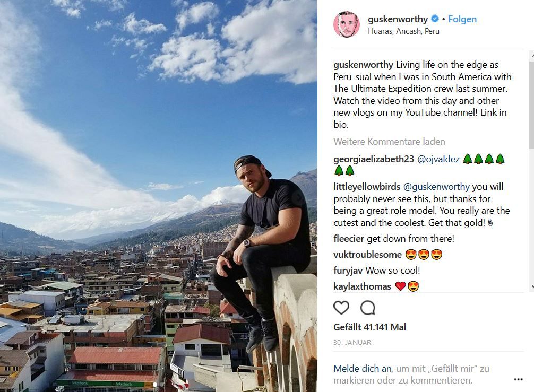The image size is (534, 392).
Task: Load more comments via Weitere Kommentare laden
Action: click(389, 142)
